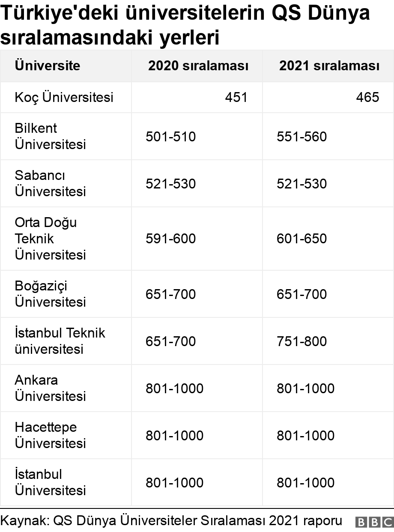
Task: Click Orta Doğu Teknik Üniversitesi cell
Action: click(50, 239)
